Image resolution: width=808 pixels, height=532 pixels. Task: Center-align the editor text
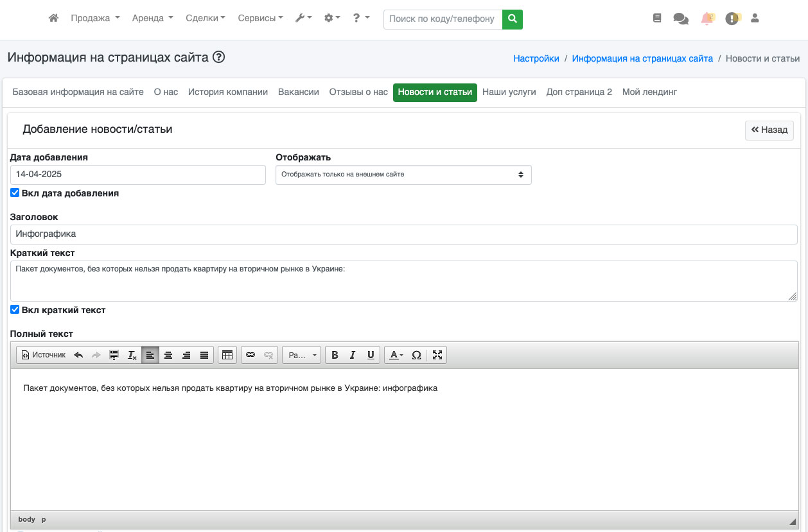tap(168, 355)
